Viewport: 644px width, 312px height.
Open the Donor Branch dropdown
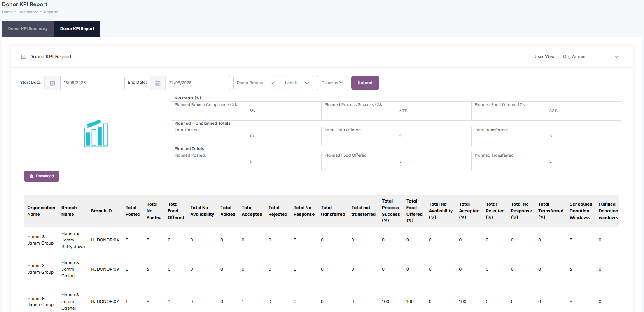coord(255,83)
